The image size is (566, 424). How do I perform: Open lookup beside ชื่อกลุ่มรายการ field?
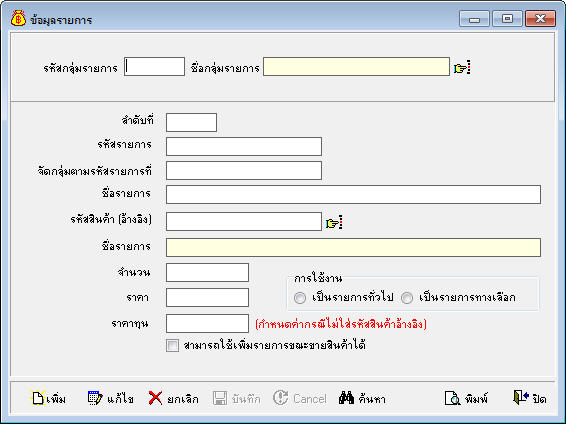pos(462,67)
